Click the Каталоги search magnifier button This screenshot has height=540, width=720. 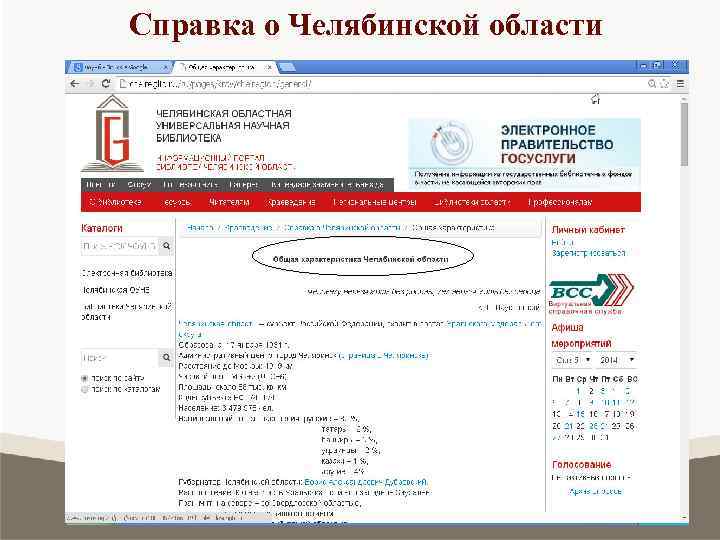coord(166,246)
